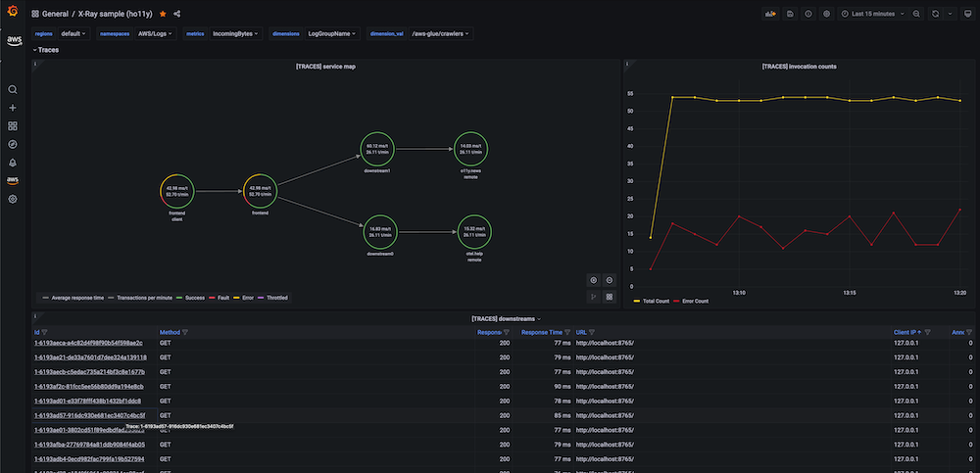
Task: Open the Last 15 minutes time picker
Action: (x=873, y=14)
